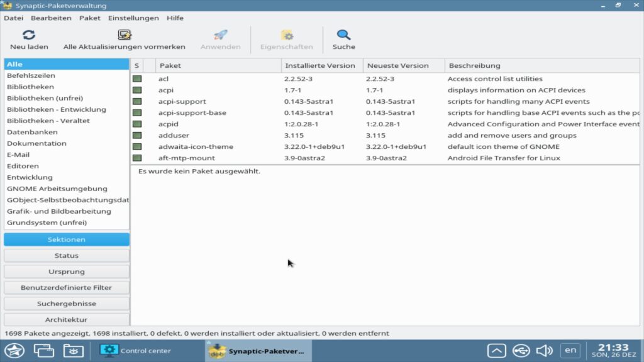Viewport: 644px width, 362px height.
Task: Sort by the Beschreibung column header
Action: 543,65
